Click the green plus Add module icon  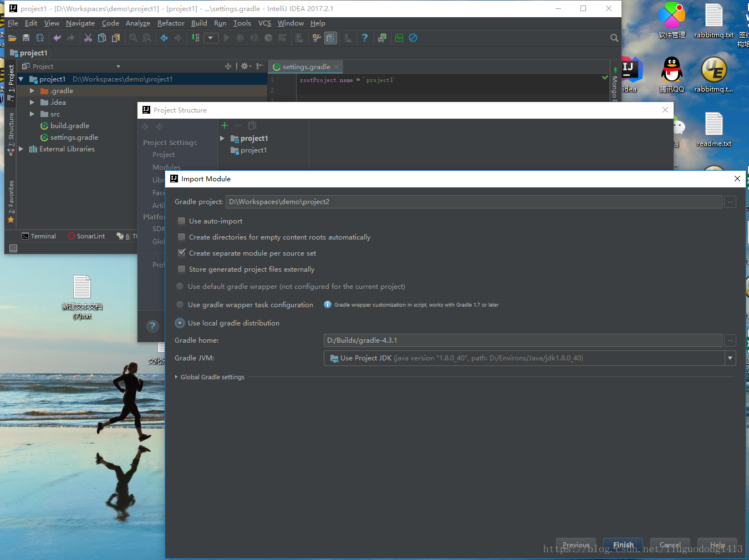coord(225,125)
